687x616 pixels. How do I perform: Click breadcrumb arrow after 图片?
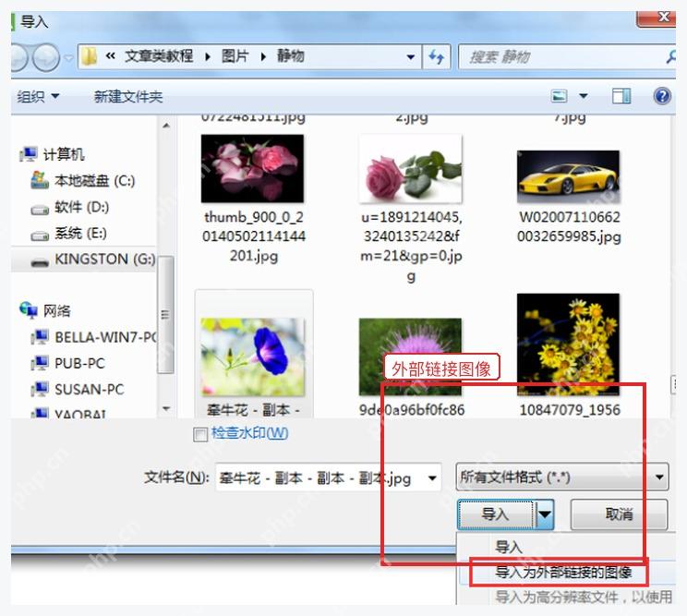(263, 57)
